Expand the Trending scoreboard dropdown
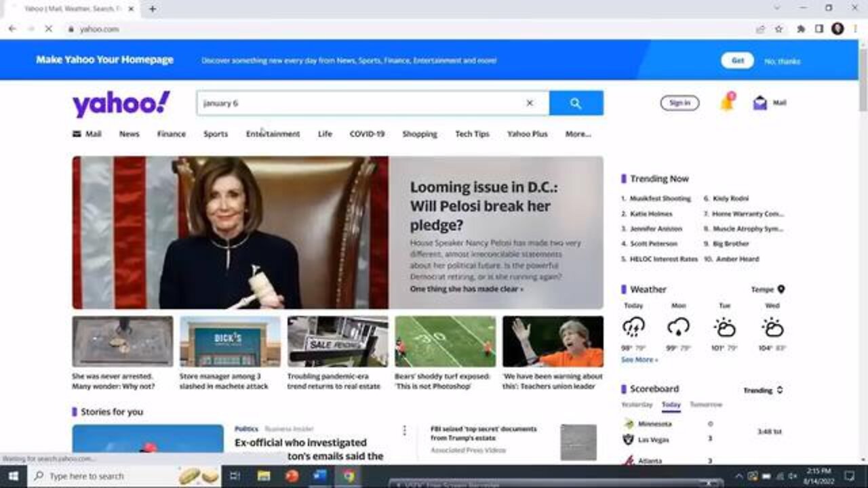This screenshot has height=488, width=868. point(764,390)
